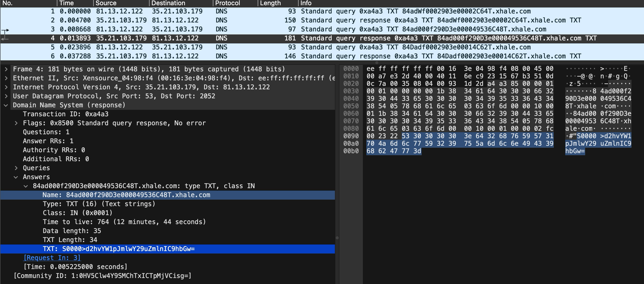Click hex offset 00b0 row label
This screenshot has height=284, width=644.
351,151
